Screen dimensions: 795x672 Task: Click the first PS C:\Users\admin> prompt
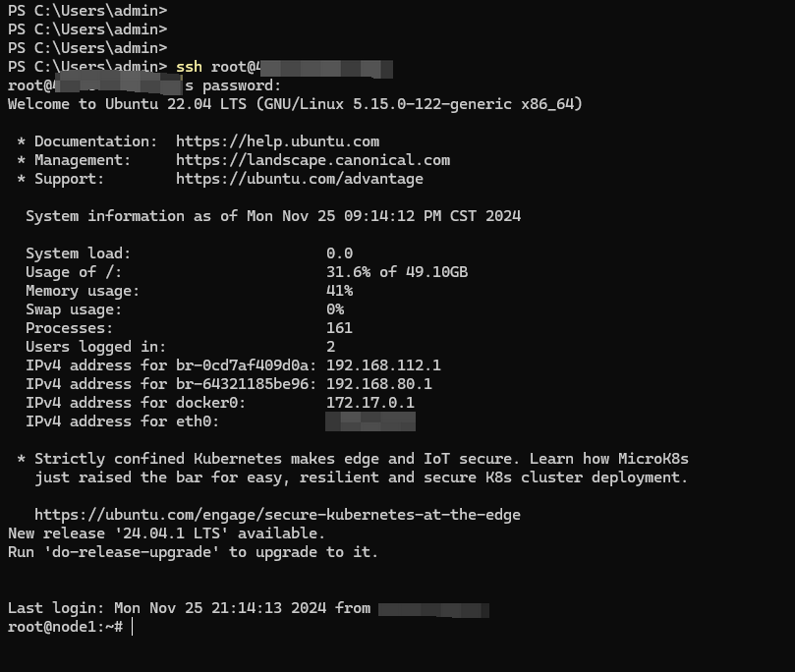coord(87,11)
